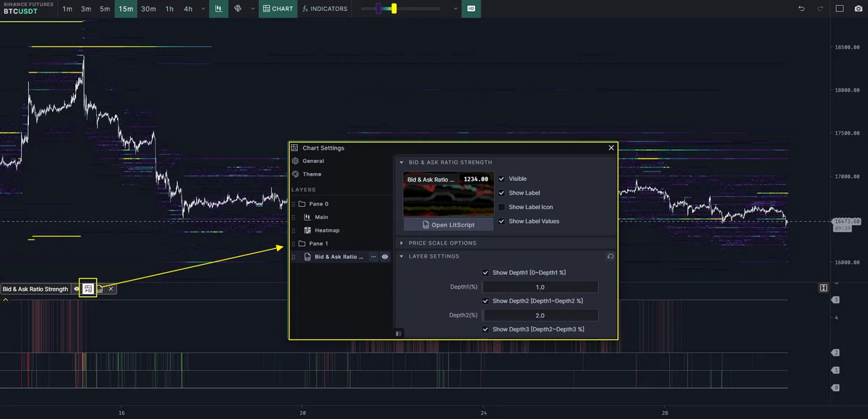This screenshot has width=868, height=419.
Task: Open the three-dot menu on Bid & Ask Ratio layer
Action: [x=373, y=256]
